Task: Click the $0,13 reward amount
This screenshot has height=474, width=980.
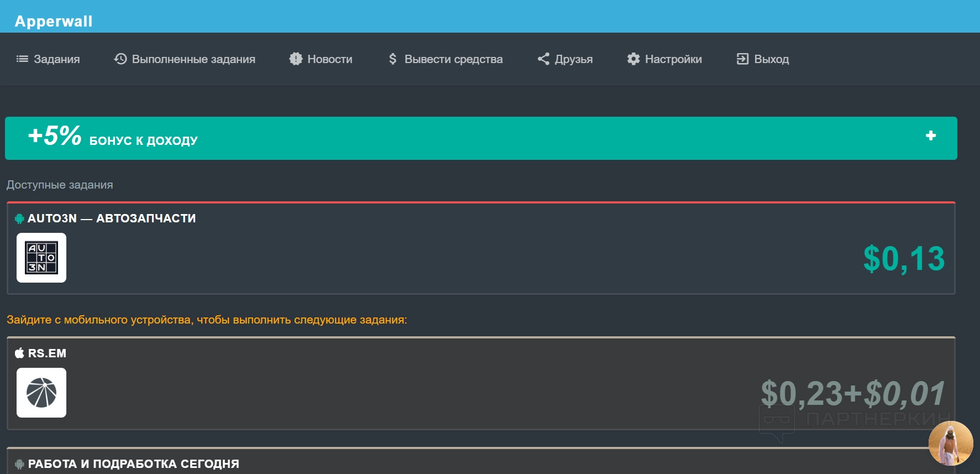Action: 904,259
